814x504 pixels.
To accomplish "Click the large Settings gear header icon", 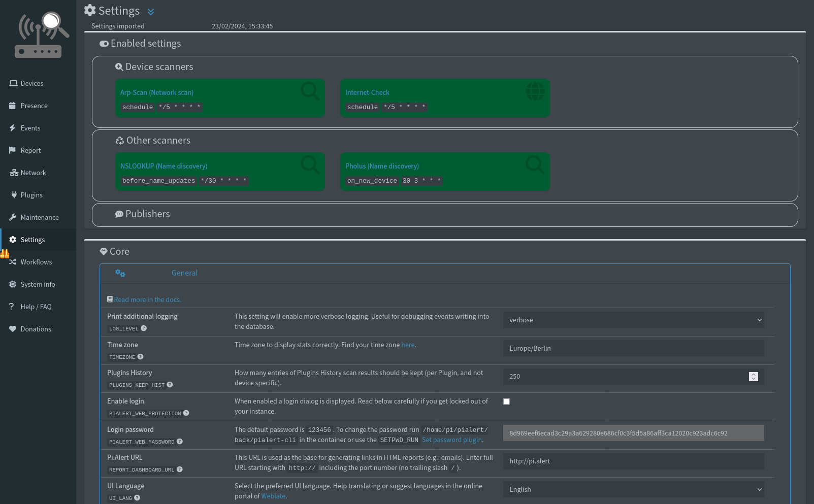I will click(90, 10).
